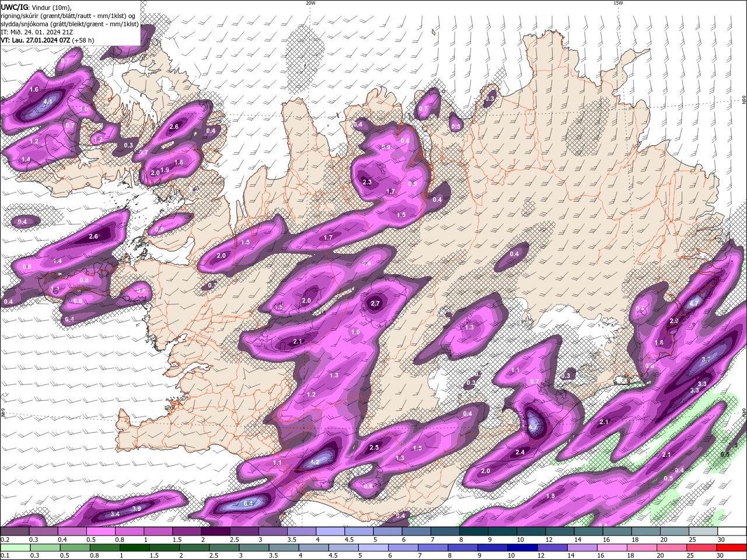Pick the dark teal swatch labeled 8
This screenshot has height=560, width=747.
point(474,531)
